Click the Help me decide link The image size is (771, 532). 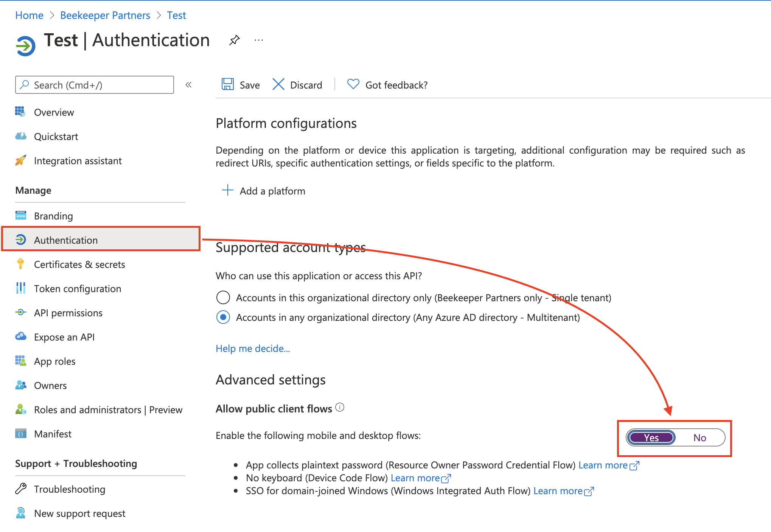click(x=253, y=348)
